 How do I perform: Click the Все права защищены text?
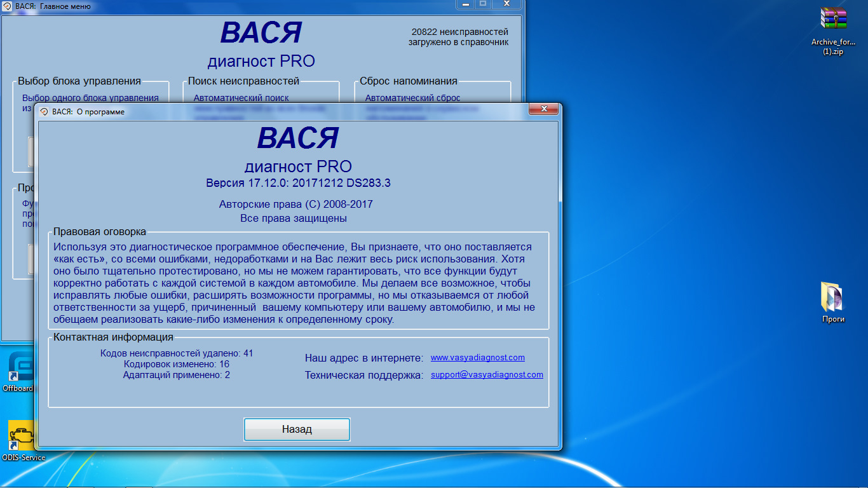click(x=294, y=219)
